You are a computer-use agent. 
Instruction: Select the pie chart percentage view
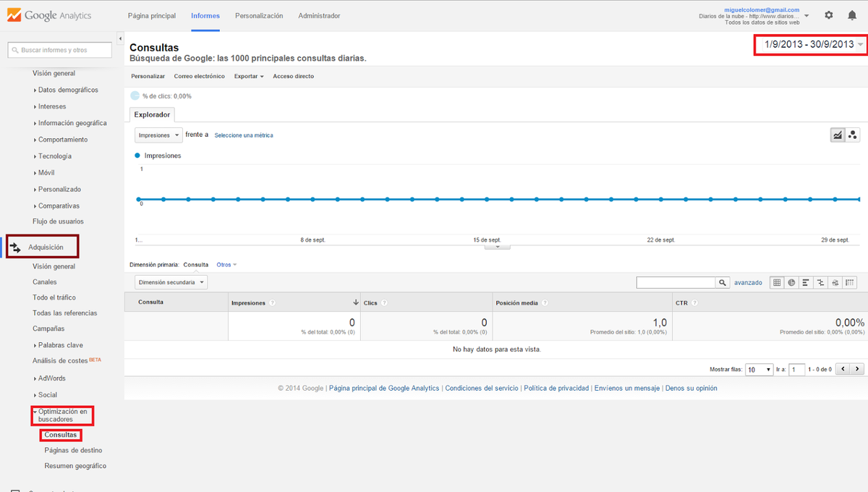[791, 282]
